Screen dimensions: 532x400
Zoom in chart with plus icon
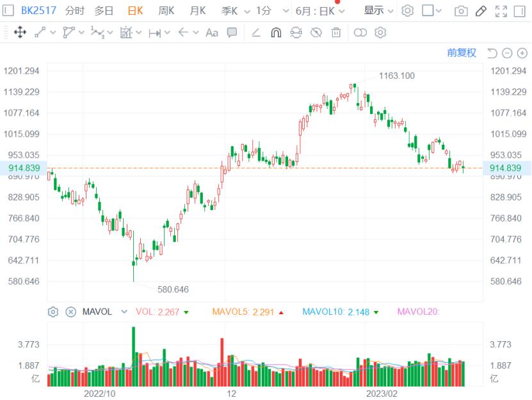(521, 53)
